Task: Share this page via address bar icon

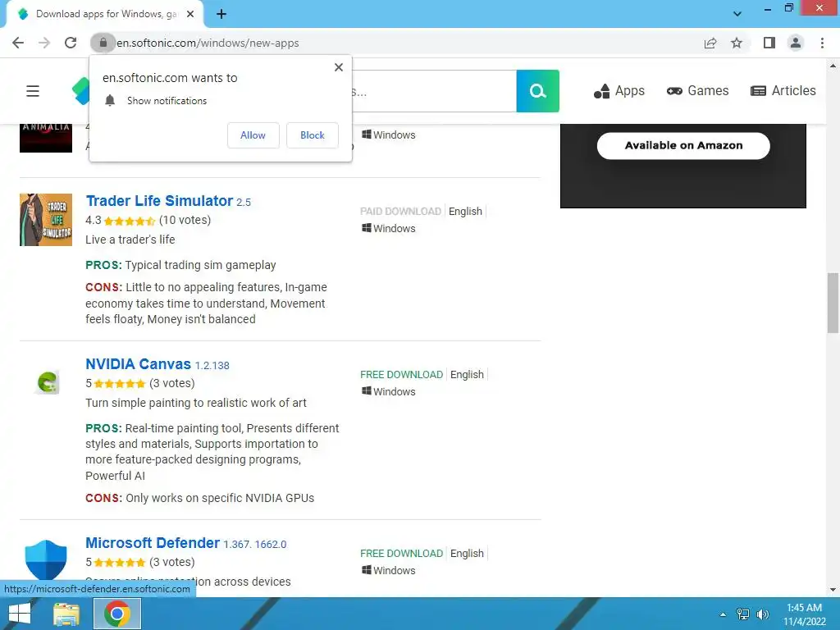Action: point(710,43)
